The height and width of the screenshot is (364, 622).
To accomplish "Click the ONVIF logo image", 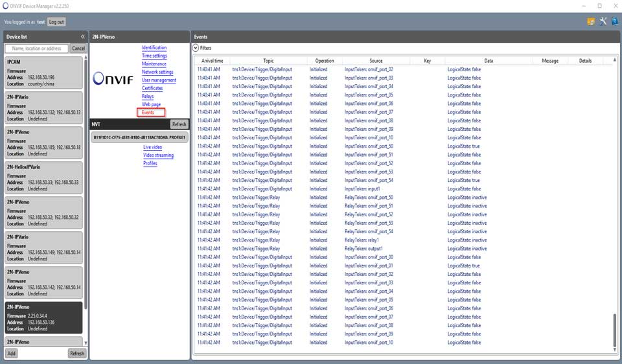I will [113, 78].
